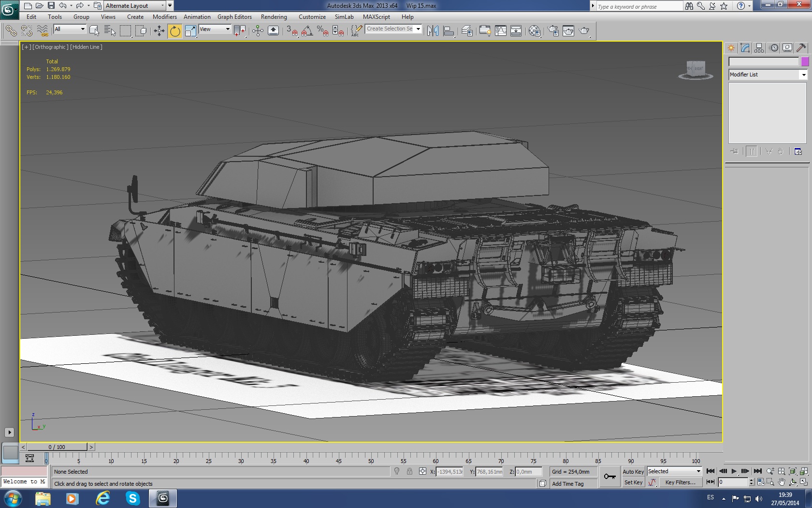Viewport: 812px width, 508px height.
Task: Click the Align tool icon
Action: point(449,31)
